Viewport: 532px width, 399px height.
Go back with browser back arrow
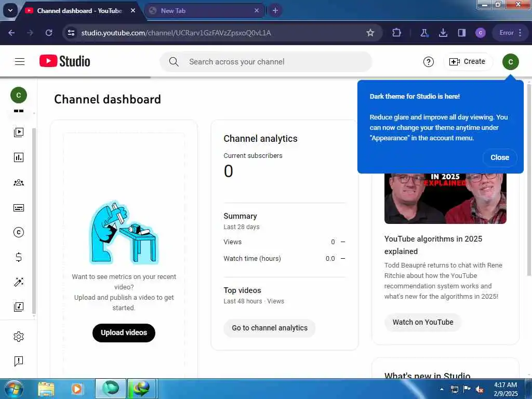(x=11, y=33)
